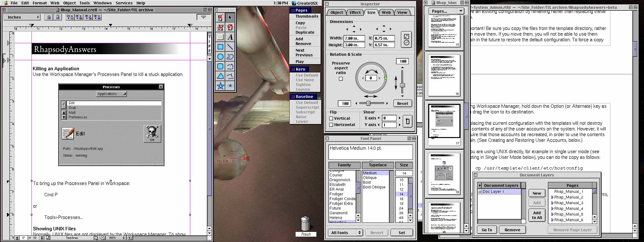Choose the rectangle shape tool
Image resolution: width=644 pixels, height=242 pixels.
[x=220, y=47]
